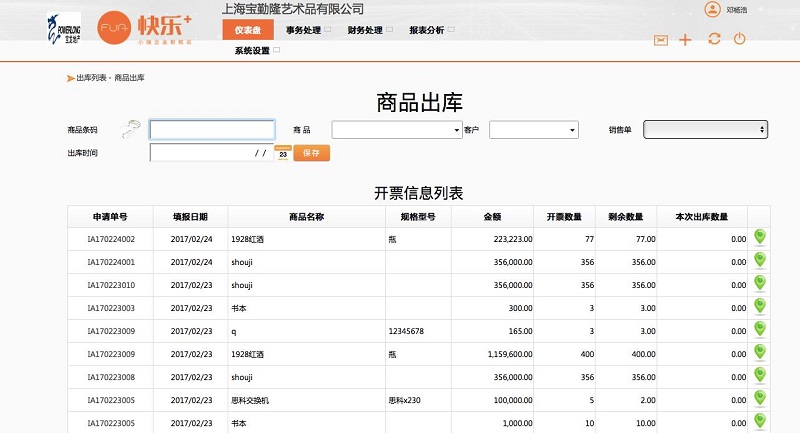
Task: Open the 系统设置 menu
Action: tap(253, 50)
